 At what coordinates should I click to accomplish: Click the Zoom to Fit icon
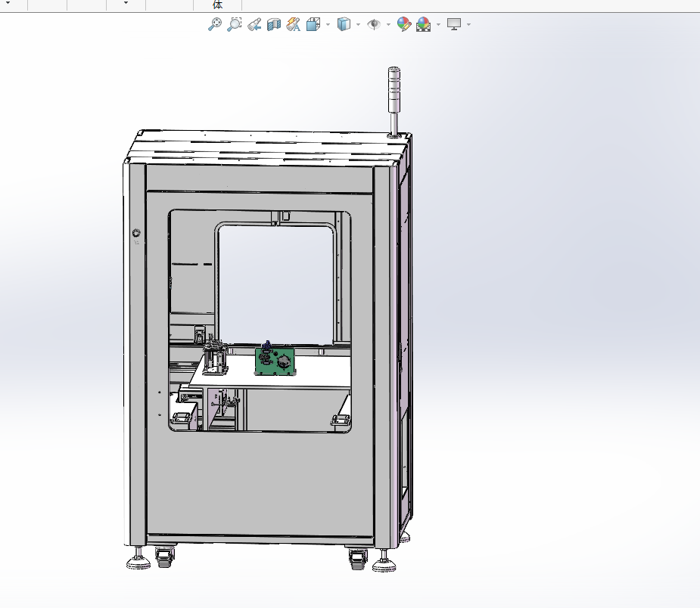(x=215, y=24)
